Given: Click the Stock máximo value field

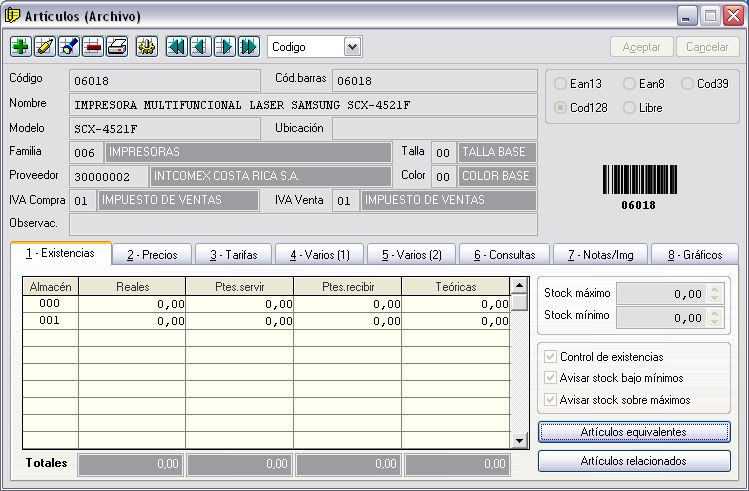Looking at the screenshot, I should 663,294.
